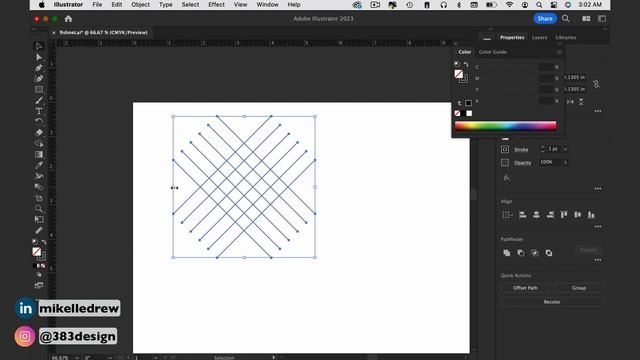Open Align To options dropdown
Viewport: 640px width, 360px height.
(507, 215)
